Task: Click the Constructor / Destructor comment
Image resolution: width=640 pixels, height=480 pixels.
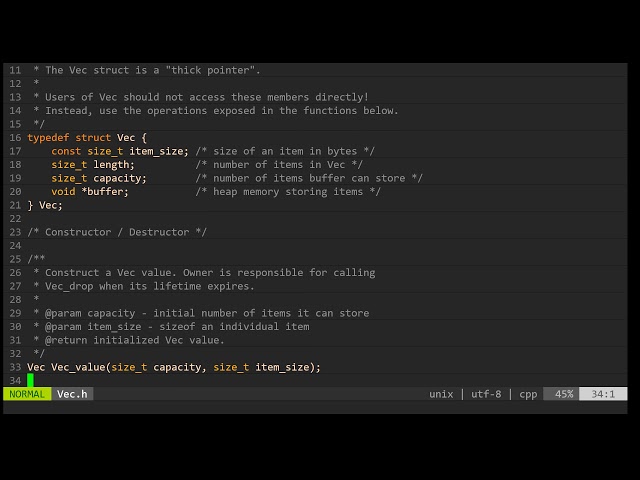Action: tap(117, 232)
